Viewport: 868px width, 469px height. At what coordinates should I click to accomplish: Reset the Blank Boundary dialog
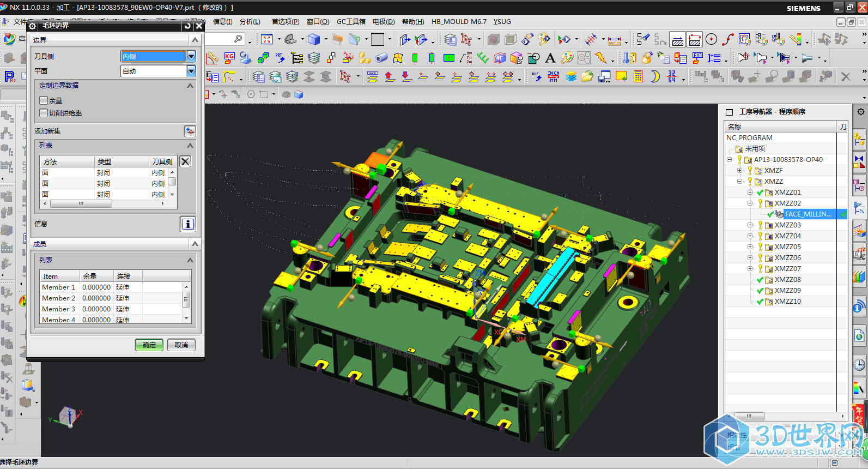tap(187, 26)
